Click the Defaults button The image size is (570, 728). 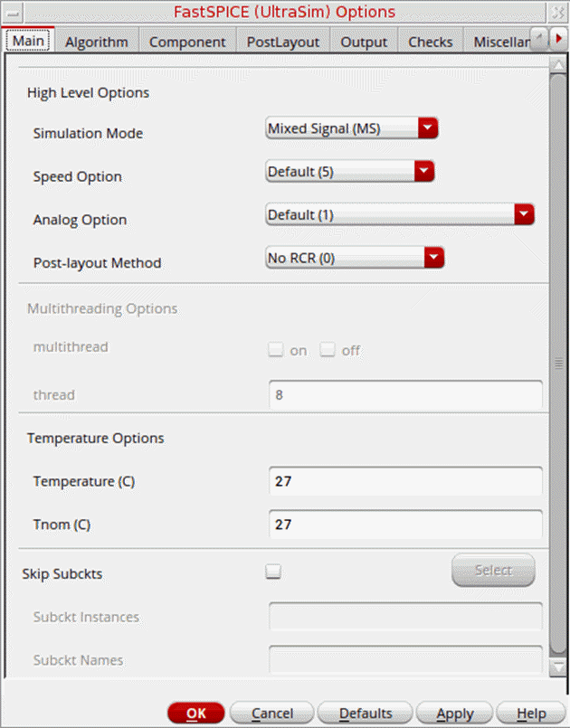(366, 714)
